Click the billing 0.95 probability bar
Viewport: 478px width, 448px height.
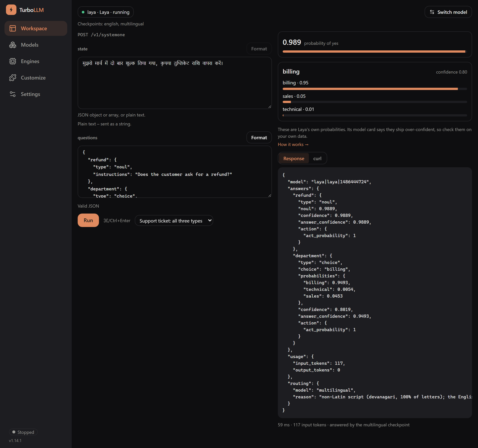click(375, 89)
